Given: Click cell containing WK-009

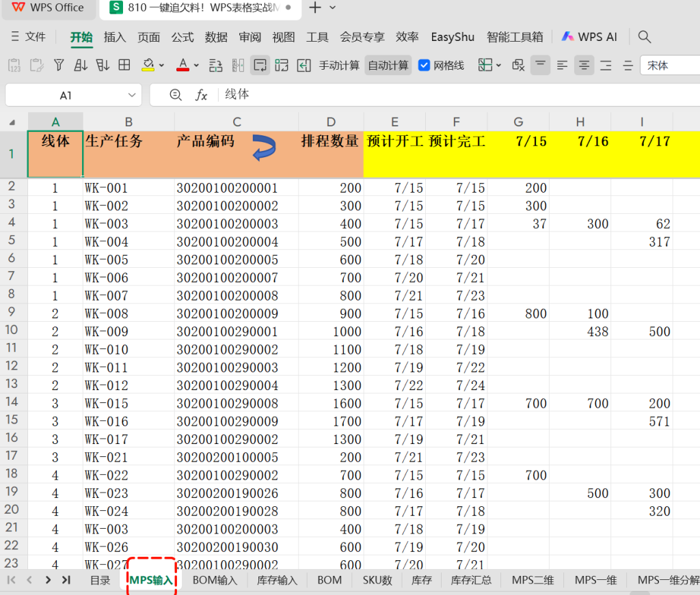Looking at the screenshot, I should [x=129, y=331].
